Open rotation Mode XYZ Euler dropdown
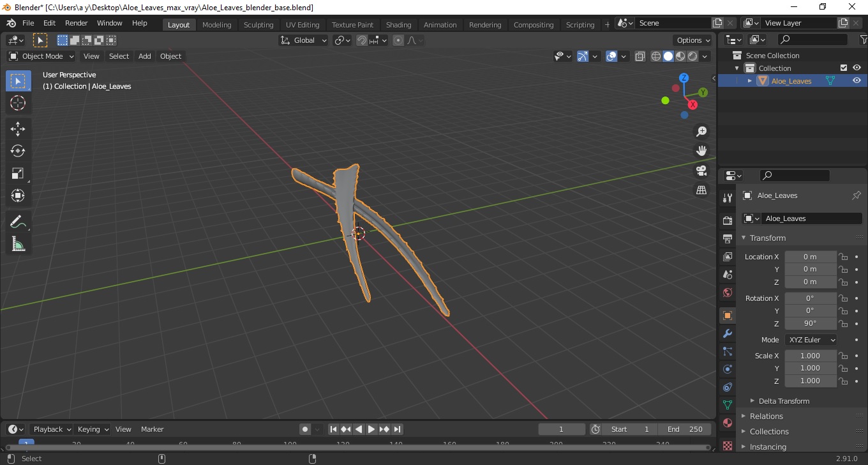The image size is (868, 465). pos(811,340)
